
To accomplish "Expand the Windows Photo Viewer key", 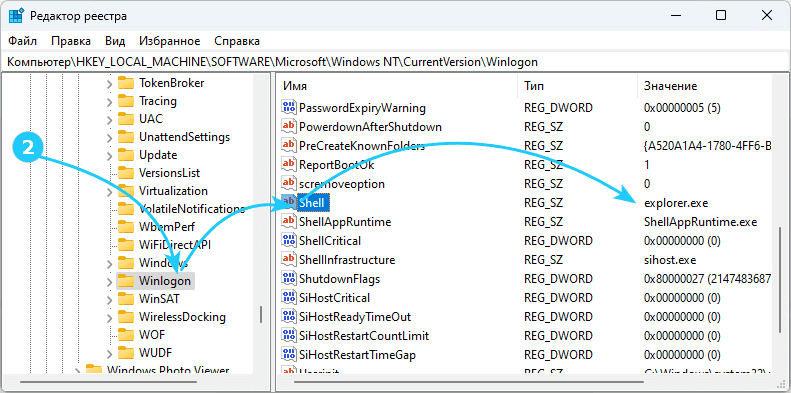I will click(x=78, y=371).
